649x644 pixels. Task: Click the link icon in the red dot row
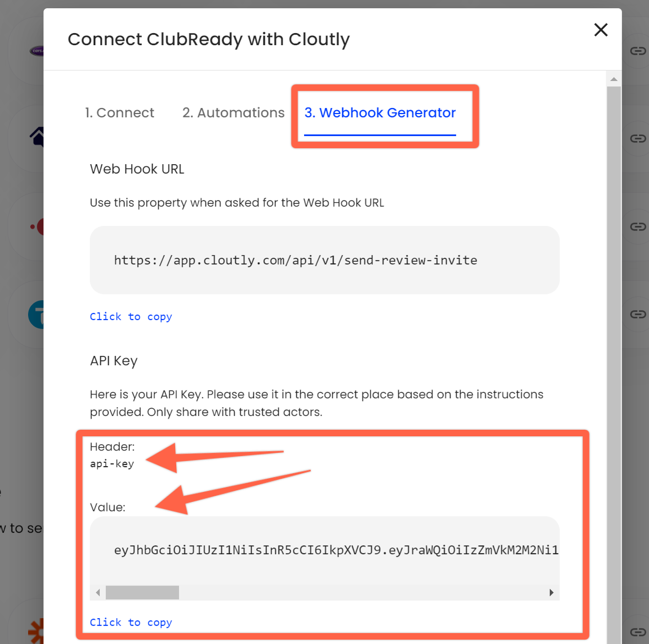[x=638, y=226]
